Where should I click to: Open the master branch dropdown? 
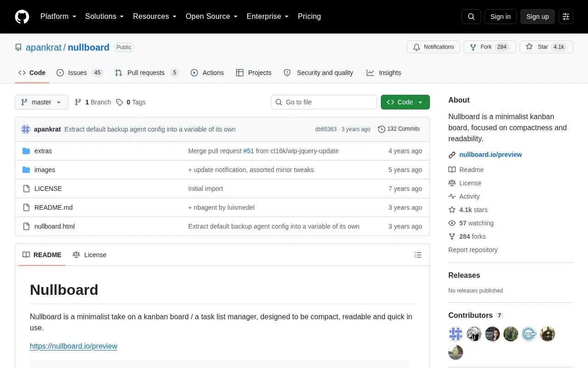point(41,102)
